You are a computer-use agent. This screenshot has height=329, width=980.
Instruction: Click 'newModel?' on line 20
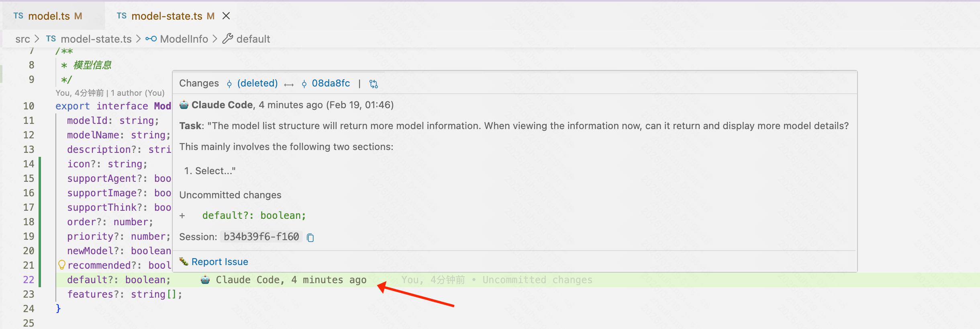[93, 251]
